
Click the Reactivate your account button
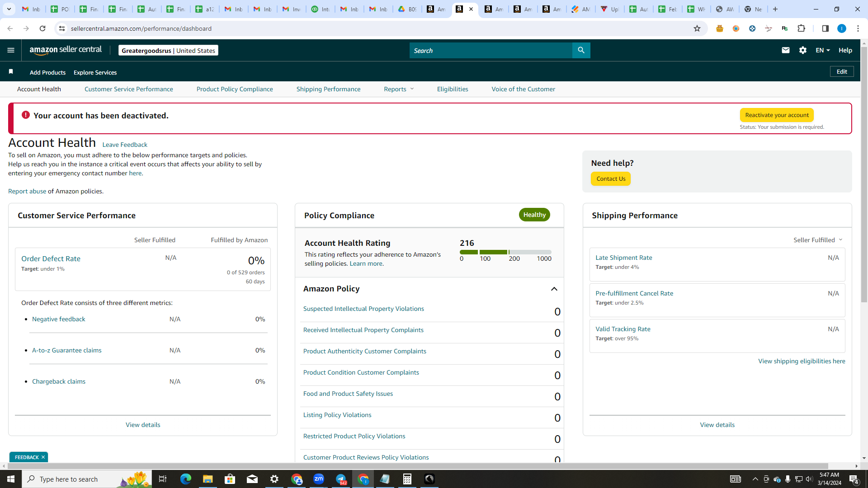[777, 115]
